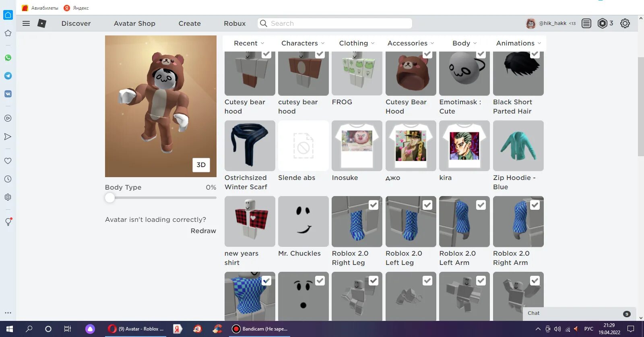The image size is (644, 337).
Task: Switch avatar preview to 3D
Action: [x=201, y=165]
